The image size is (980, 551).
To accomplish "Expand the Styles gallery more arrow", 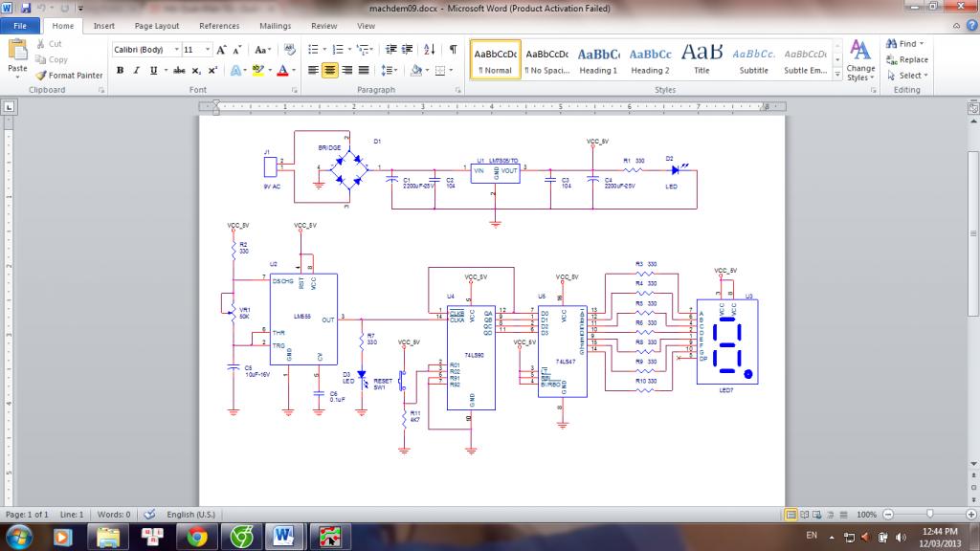I will tap(835, 73).
